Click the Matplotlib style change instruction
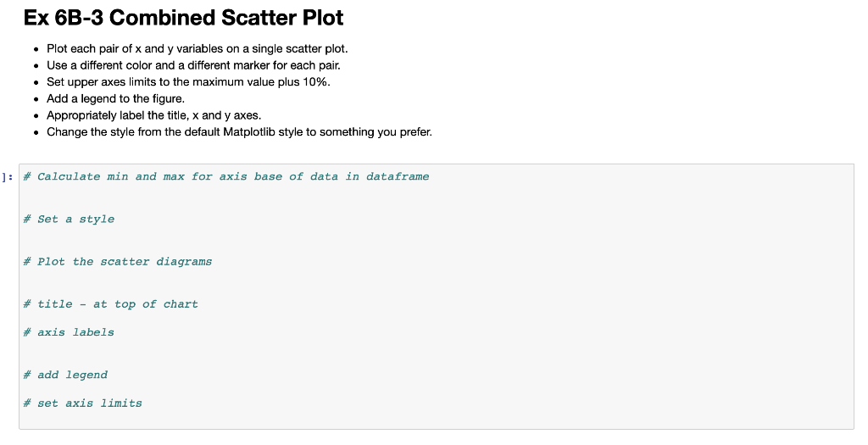Viewport: 868px width, 445px height. click(x=239, y=131)
